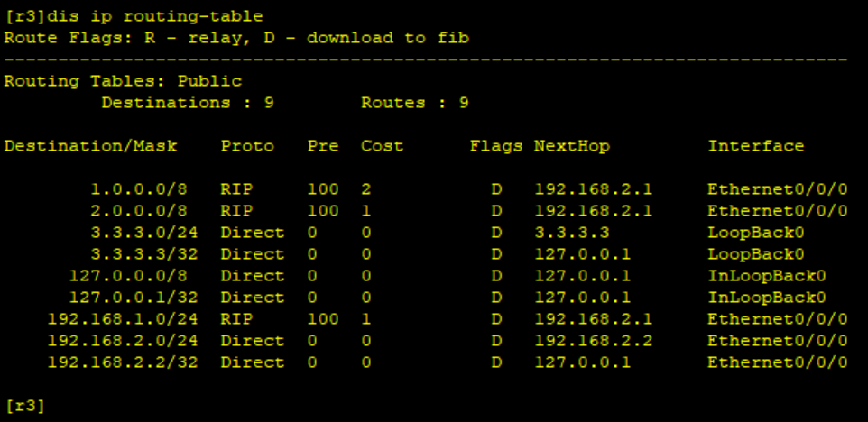The image size is (868, 422).
Task: Click the first InLoopBack0 interface entry
Action: pyautogui.click(x=767, y=275)
